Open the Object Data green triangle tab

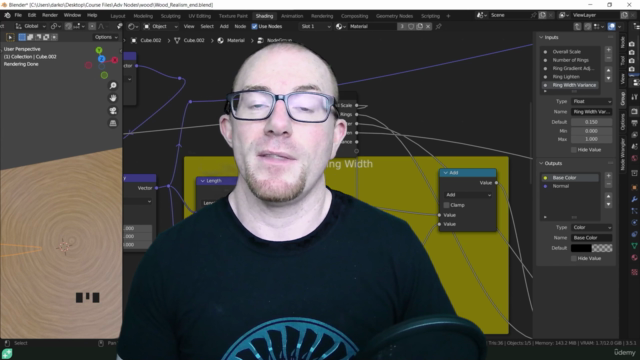coord(634,246)
